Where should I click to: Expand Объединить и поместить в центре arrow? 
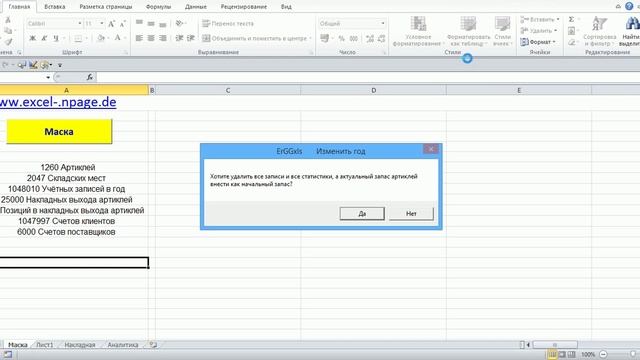(x=310, y=38)
